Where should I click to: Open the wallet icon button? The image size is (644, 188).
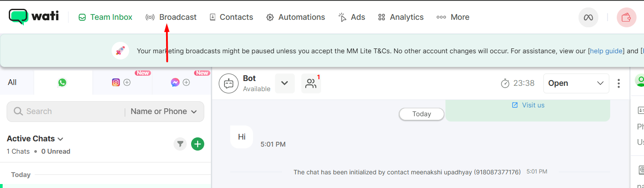[626, 18]
